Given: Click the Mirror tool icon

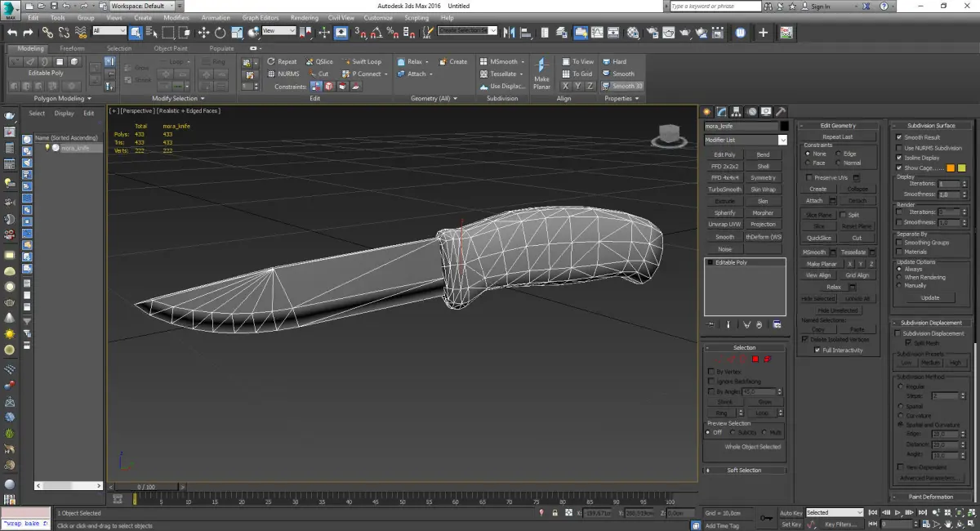Looking at the screenshot, I should [509, 33].
